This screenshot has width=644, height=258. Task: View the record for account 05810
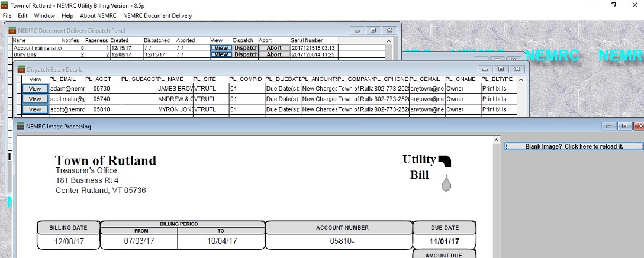(35, 109)
